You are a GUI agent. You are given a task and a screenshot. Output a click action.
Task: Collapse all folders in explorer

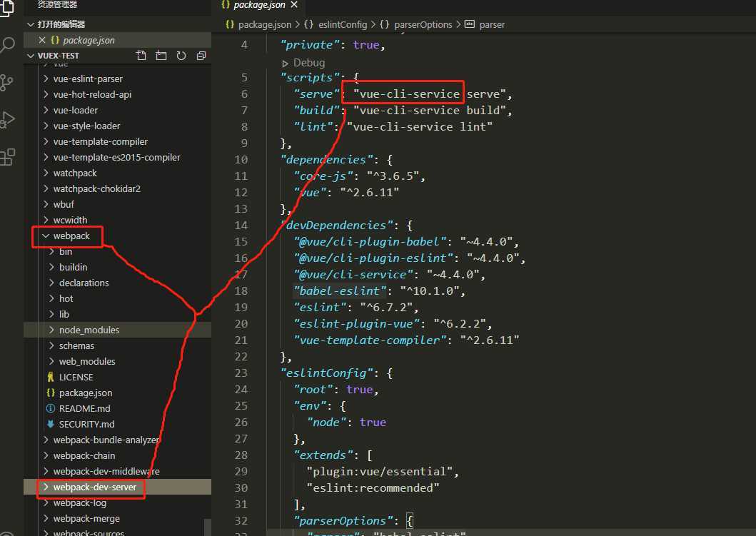(x=201, y=56)
